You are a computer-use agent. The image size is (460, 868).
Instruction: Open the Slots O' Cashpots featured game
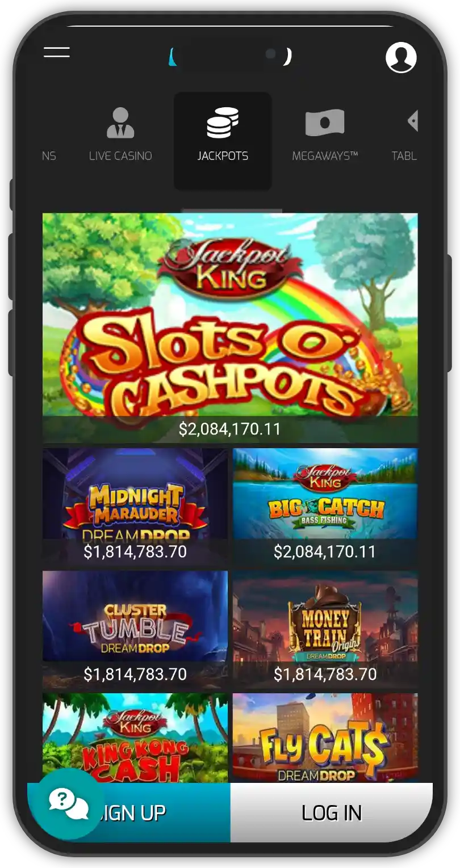click(230, 328)
